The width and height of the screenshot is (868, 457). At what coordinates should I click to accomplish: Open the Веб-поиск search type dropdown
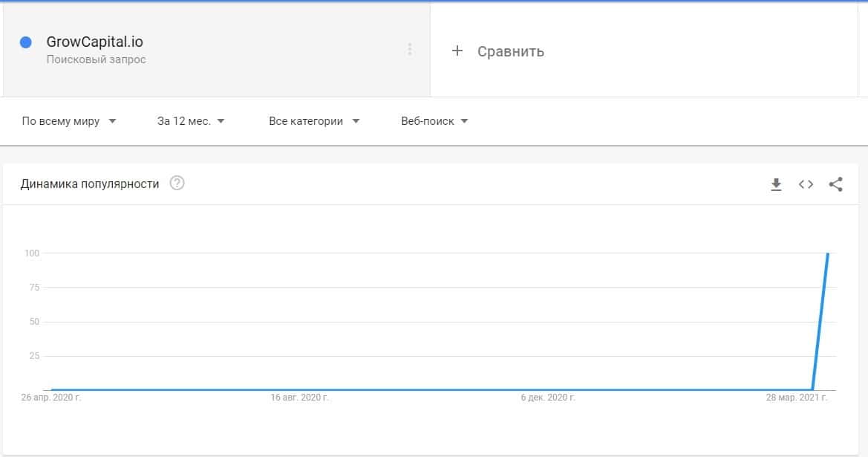pos(434,121)
